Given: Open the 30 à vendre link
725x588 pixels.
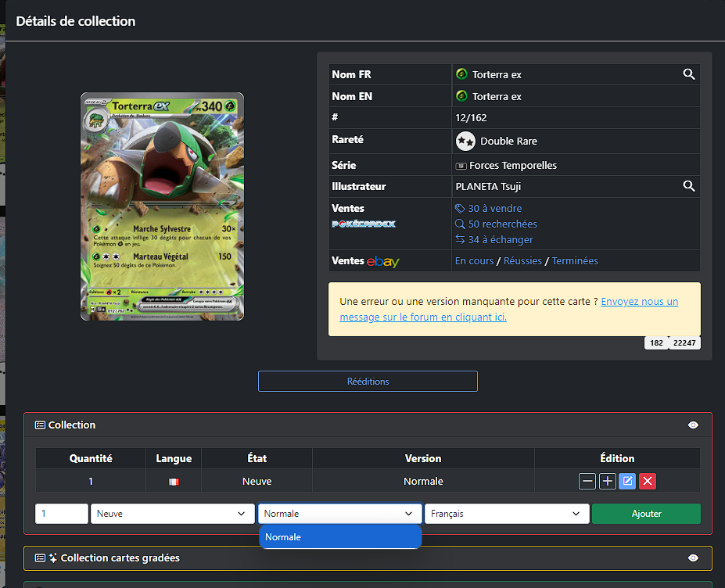Looking at the screenshot, I should pos(495,209).
